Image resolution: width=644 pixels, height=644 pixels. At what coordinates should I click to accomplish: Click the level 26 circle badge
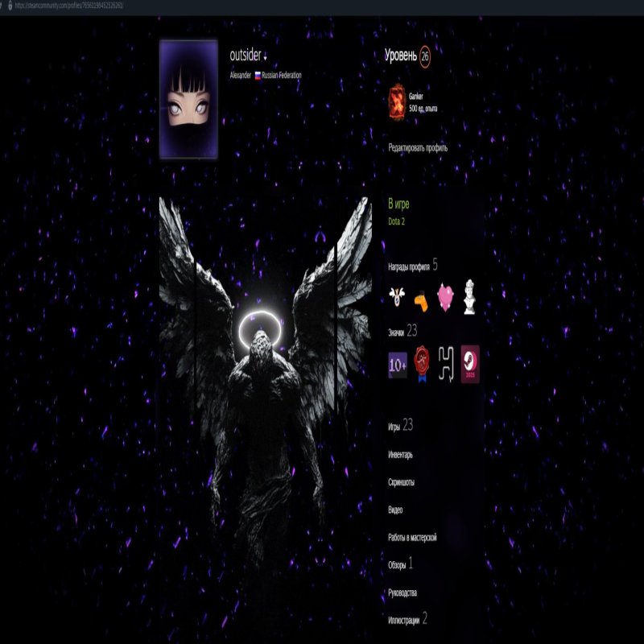coord(425,56)
